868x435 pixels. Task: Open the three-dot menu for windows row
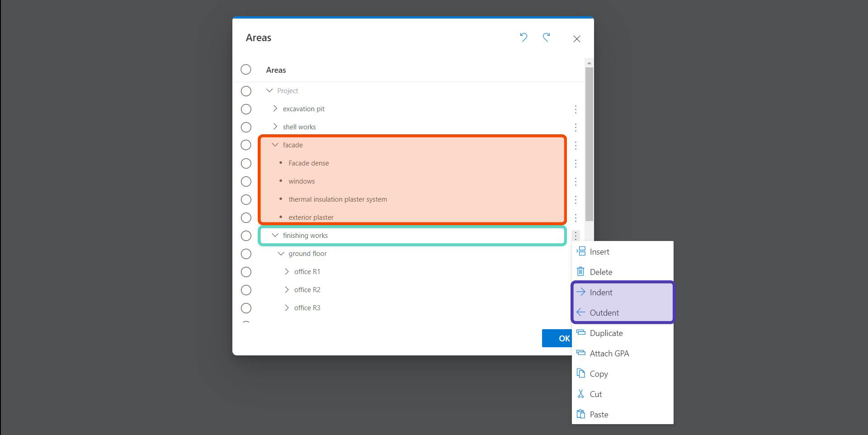pos(576,182)
